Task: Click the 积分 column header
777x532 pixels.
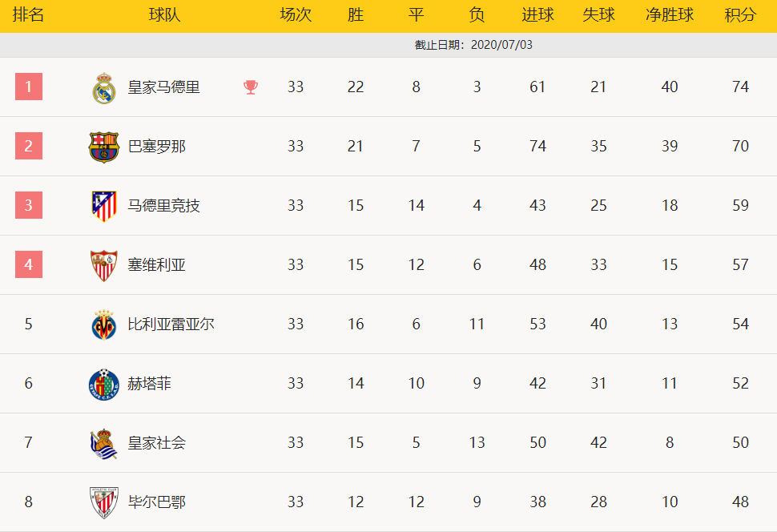Action: 740,15
